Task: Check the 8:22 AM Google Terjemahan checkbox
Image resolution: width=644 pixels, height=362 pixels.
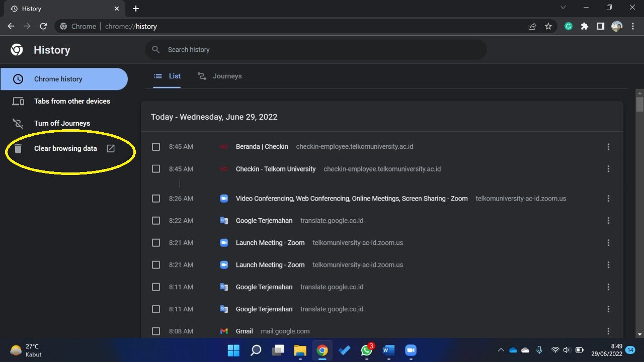Action: 156,221
